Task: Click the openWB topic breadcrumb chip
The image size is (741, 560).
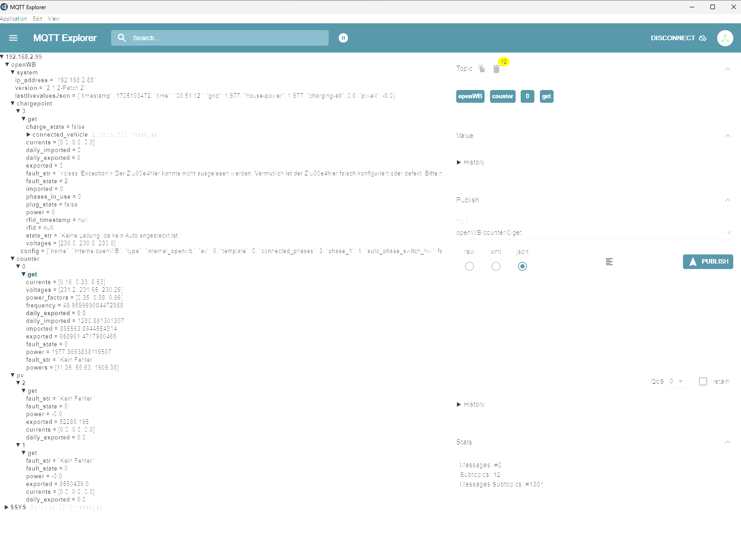Action: coord(470,96)
